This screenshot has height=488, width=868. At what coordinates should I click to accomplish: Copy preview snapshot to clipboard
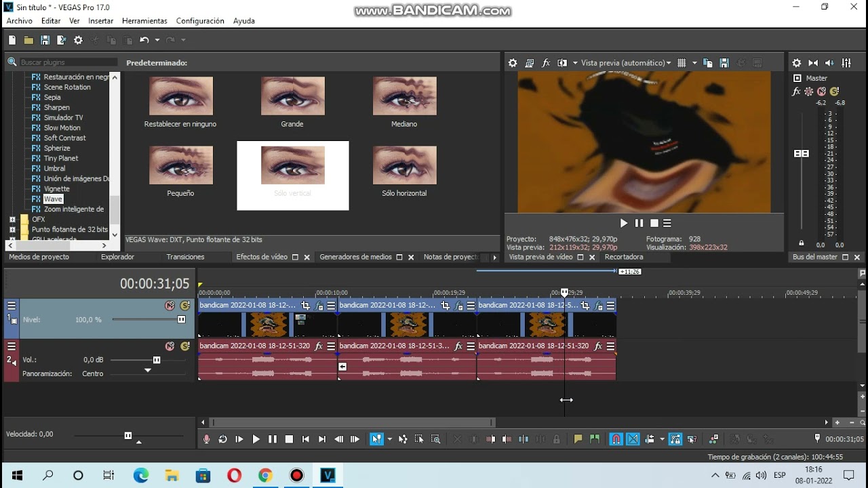(708, 63)
